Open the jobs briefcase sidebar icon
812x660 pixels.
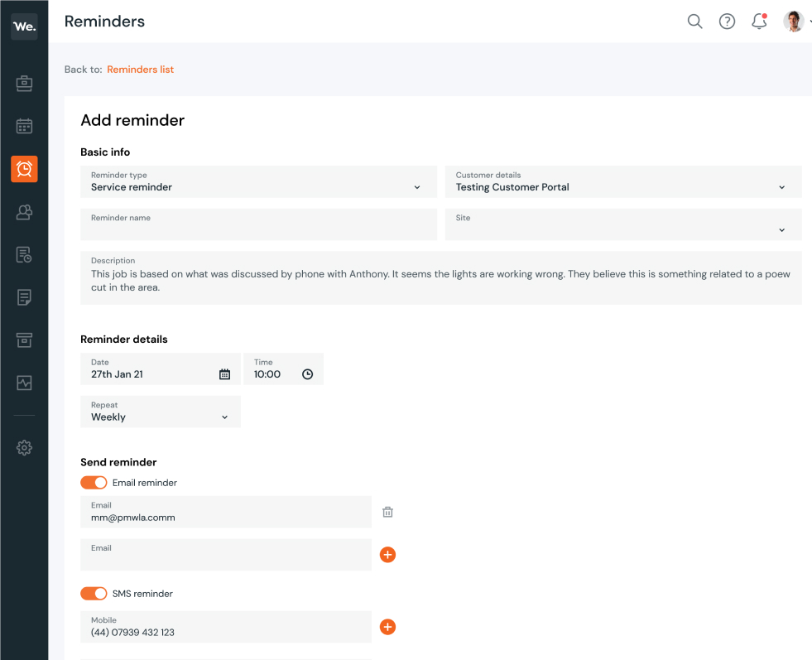(x=24, y=84)
